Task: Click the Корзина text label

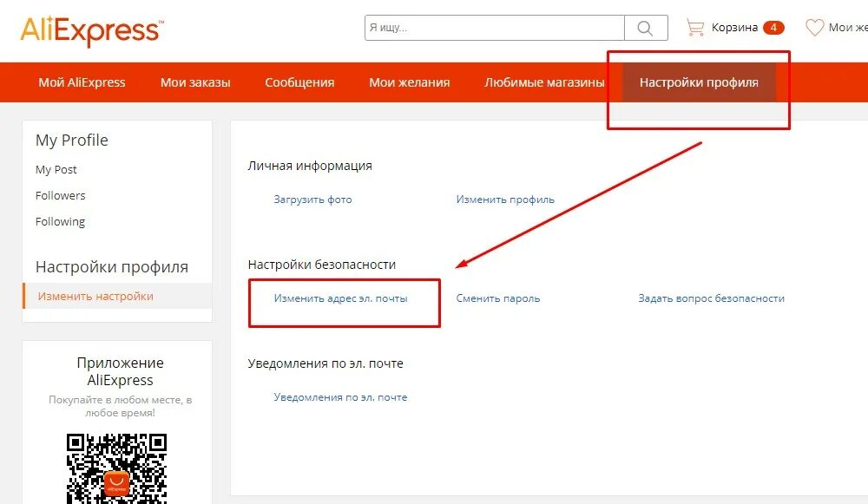Action: [x=734, y=27]
